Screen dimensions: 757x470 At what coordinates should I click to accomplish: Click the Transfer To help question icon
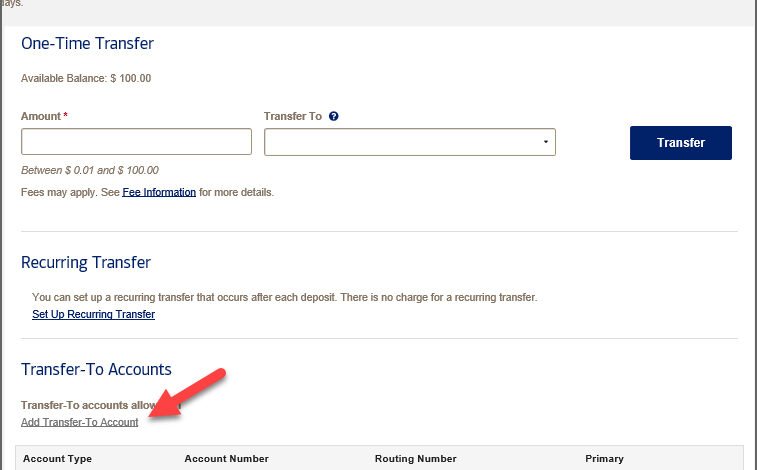tap(333, 116)
